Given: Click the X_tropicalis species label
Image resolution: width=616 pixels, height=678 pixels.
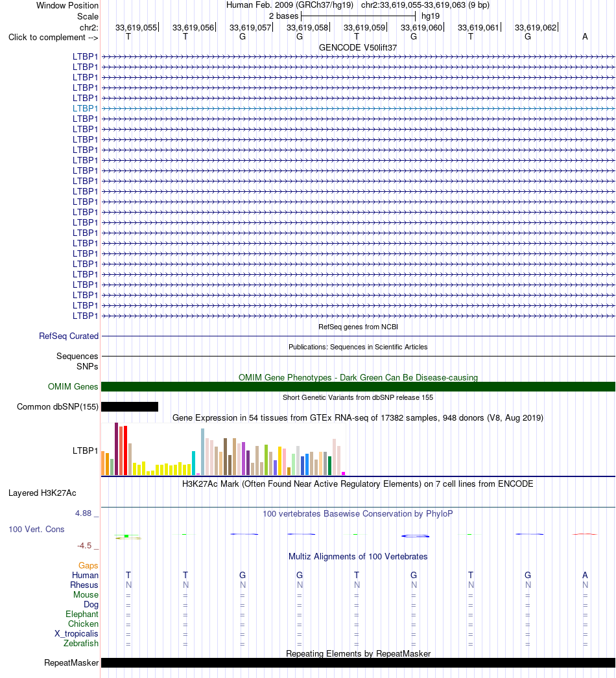Looking at the screenshot, I should pos(77,633).
